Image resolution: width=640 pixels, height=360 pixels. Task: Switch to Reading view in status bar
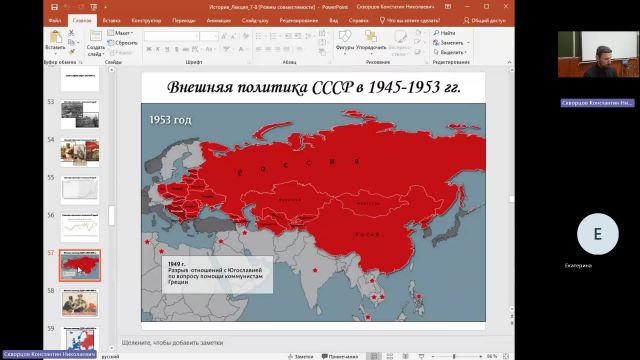(x=405, y=356)
